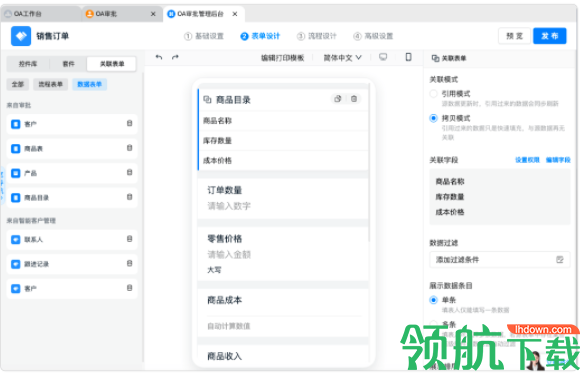The width and height of the screenshot is (580, 377).
Task: Go to step 4 高级设置
Action: click(x=373, y=36)
